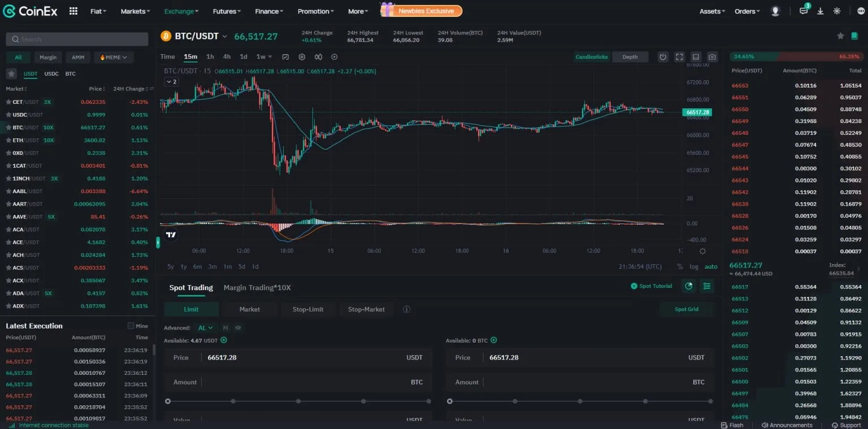Viewport: 868px width, 429px height.
Task: Click the sell amount percentage slider
Action: [x=580, y=401]
